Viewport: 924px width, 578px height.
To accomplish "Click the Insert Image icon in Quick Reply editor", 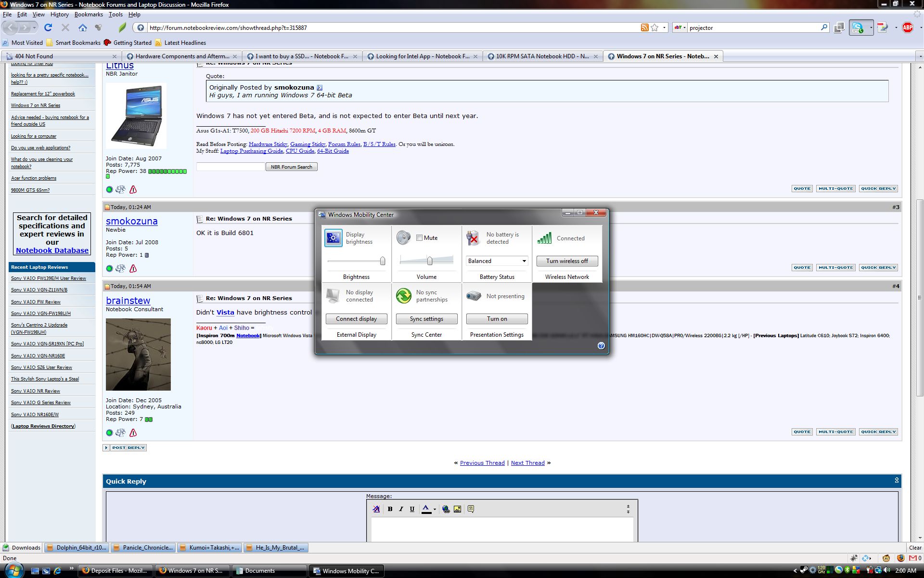I will [457, 509].
